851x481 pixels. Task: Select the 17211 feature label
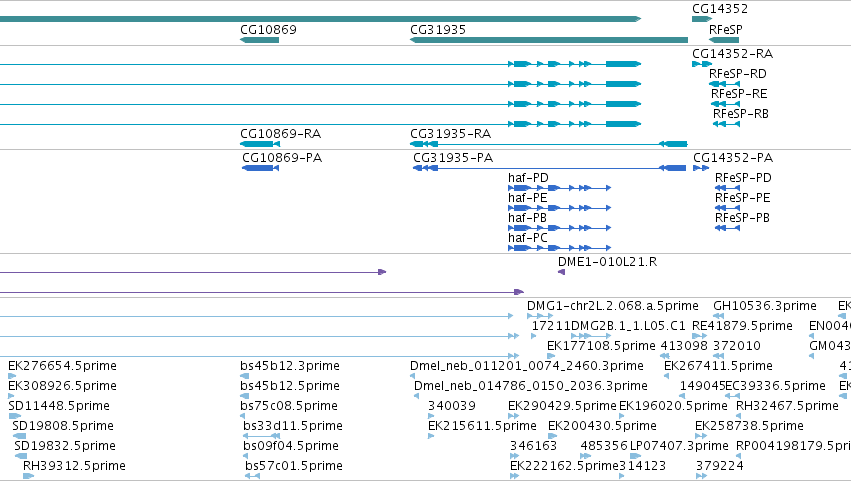[x=551, y=326]
